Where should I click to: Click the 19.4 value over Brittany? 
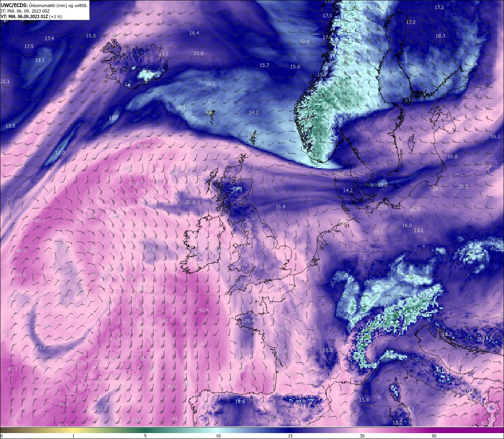(249, 321)
